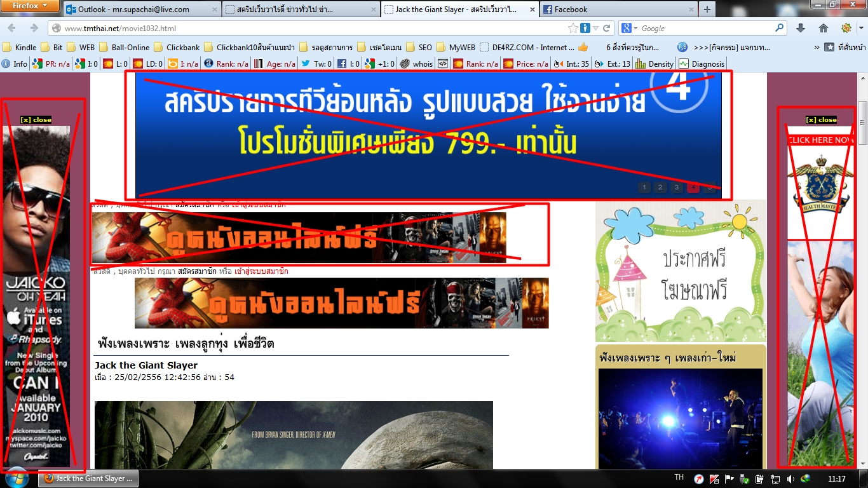Open the Clickbank bookmark folder
Image resolution: width=868 pixels, height=488 pixels.
pos(177,47)
